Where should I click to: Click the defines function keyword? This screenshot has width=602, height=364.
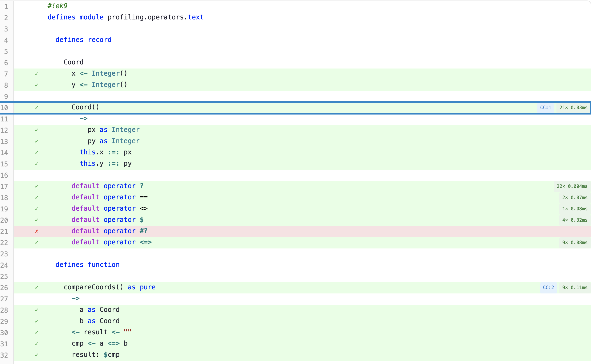(x=88, y=265)
